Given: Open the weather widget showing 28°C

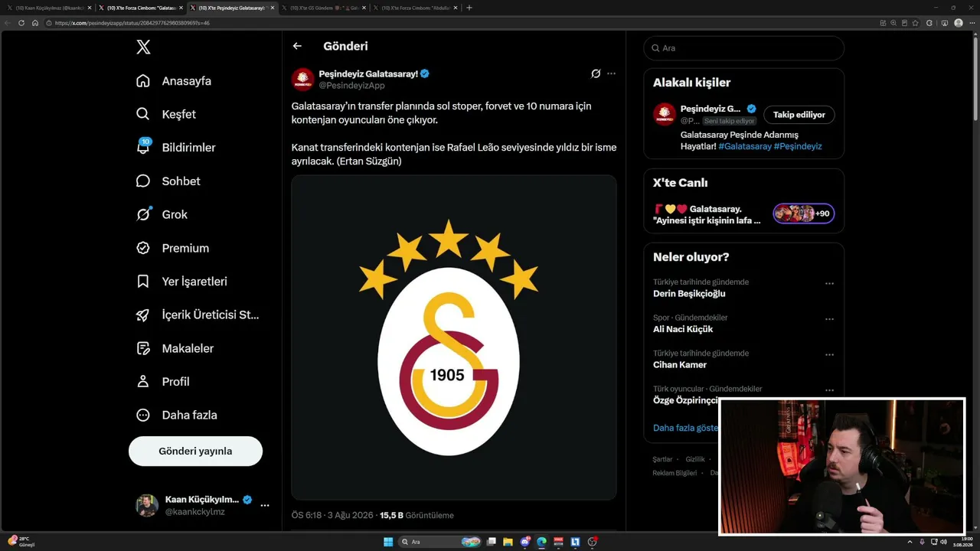Looking at the screenshot, I should pos(23,542).
